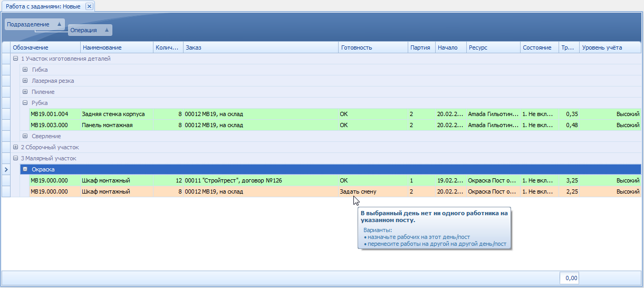Click '3 Малярный участок' group label
This screenshot has height=288, width=644.
click(x=49, y=158)
